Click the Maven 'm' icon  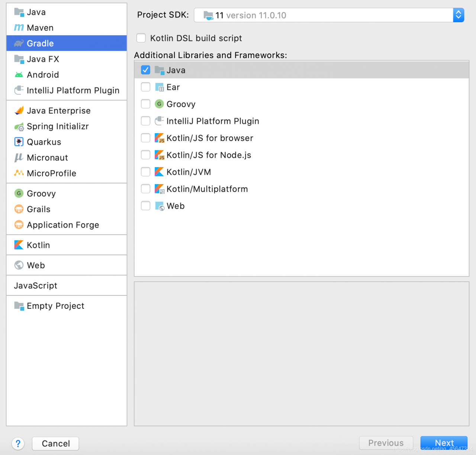pyautogui.click(x=19, y=28)
